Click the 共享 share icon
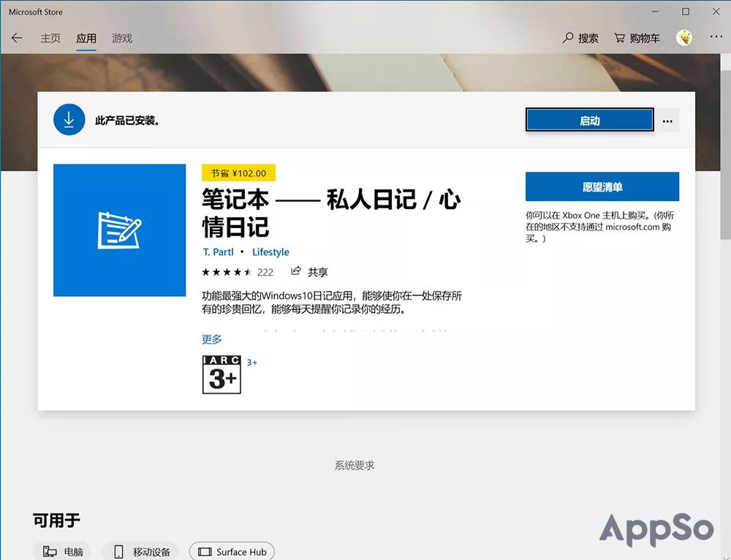 coord(296,271)
